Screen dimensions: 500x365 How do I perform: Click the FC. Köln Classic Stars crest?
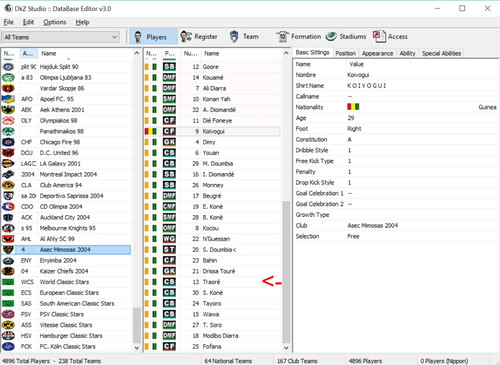pyautogui.click(x=8, y=347)
